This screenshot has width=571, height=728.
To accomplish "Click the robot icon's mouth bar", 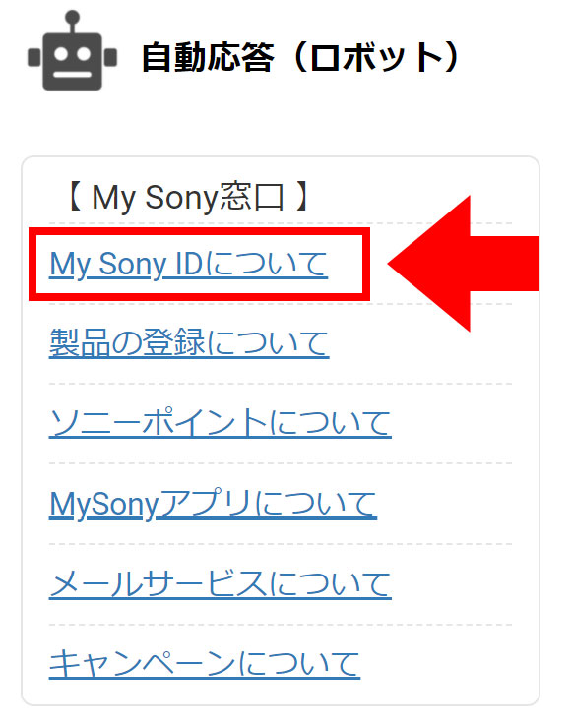I will tap(73, 75).
